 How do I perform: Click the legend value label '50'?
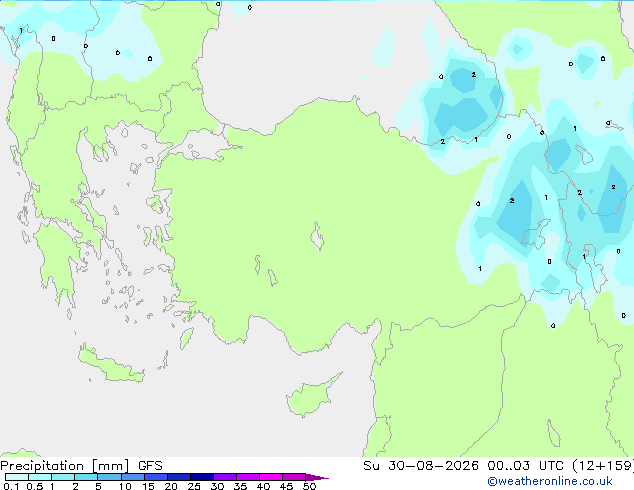(309, 486)
